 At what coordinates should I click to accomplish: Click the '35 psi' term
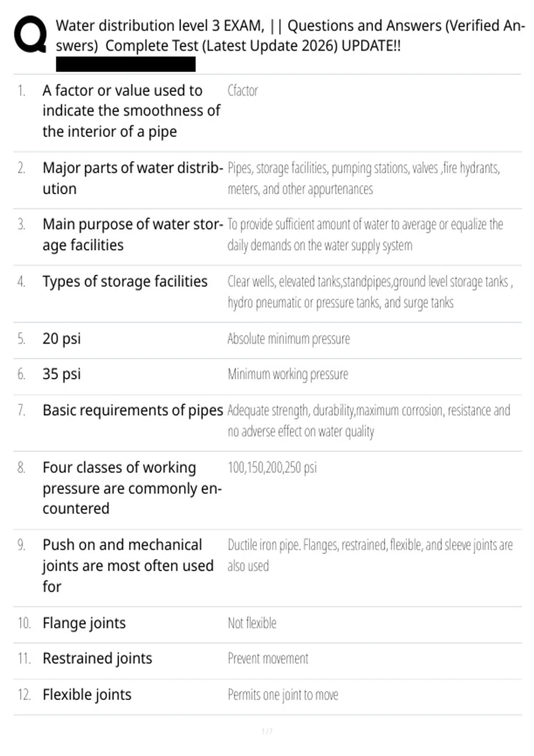click(62, 374)
